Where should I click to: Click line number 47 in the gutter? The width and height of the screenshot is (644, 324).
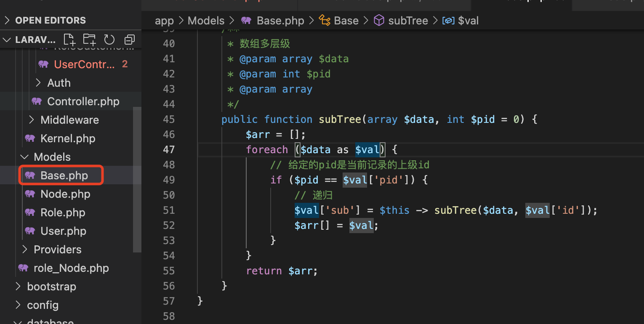click(169, 150)
